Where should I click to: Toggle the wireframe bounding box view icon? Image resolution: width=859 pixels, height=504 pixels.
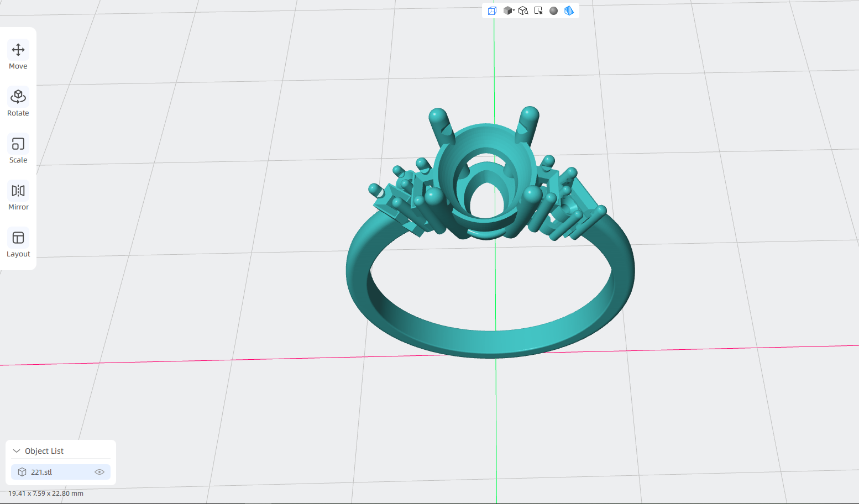[492, 11]
